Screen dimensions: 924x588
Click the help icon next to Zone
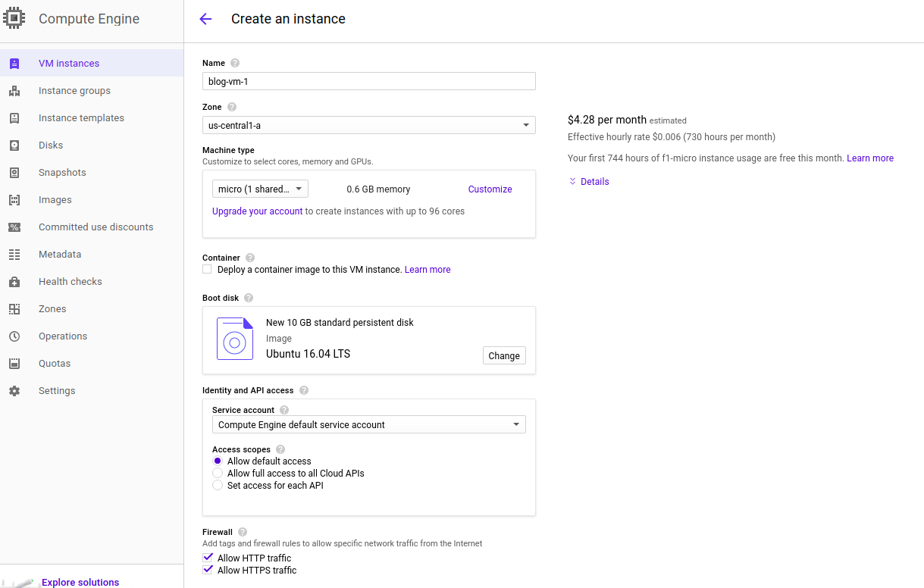click(x=232, y=107)
